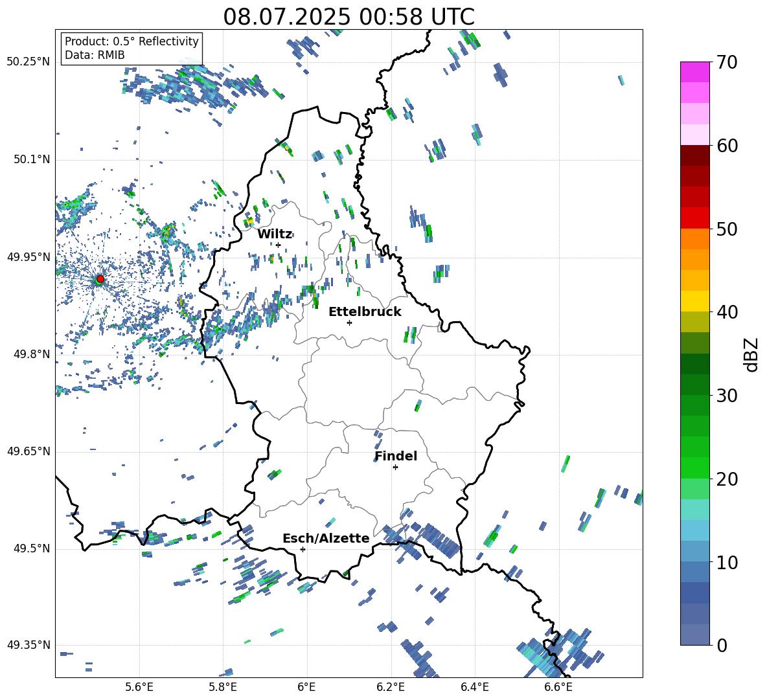This screenshot has height=700, width=767.
Task: Click the 49.65°N latitude label
Action: 29,451
